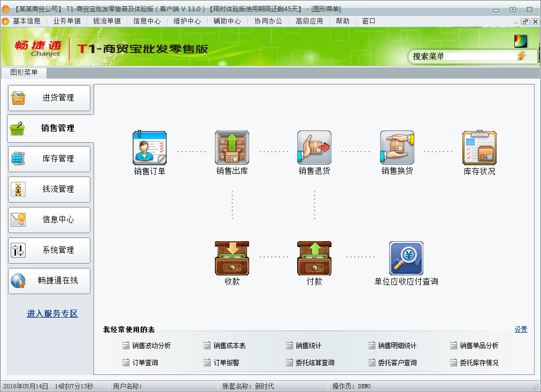This screenshot has width=541, height=392.
Task: Open the 销售成本表 report
Action: (x=229, y=345)
